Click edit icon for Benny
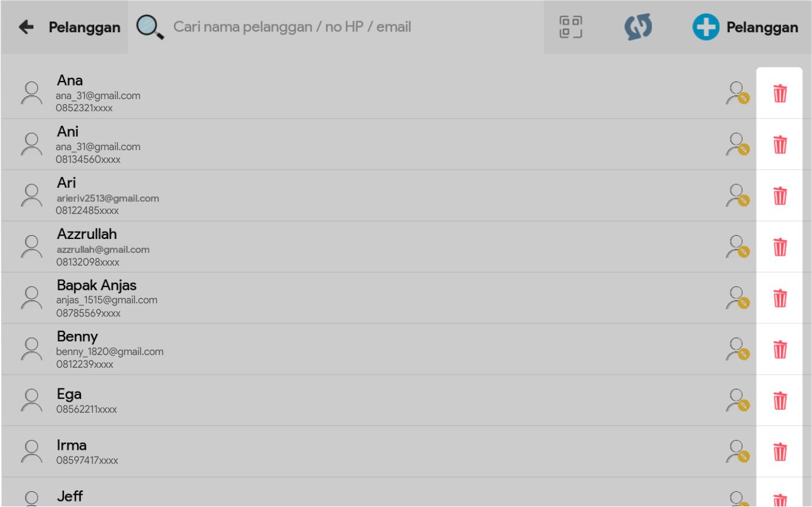Viewport: 812px width, 507px height. [737, 350]
